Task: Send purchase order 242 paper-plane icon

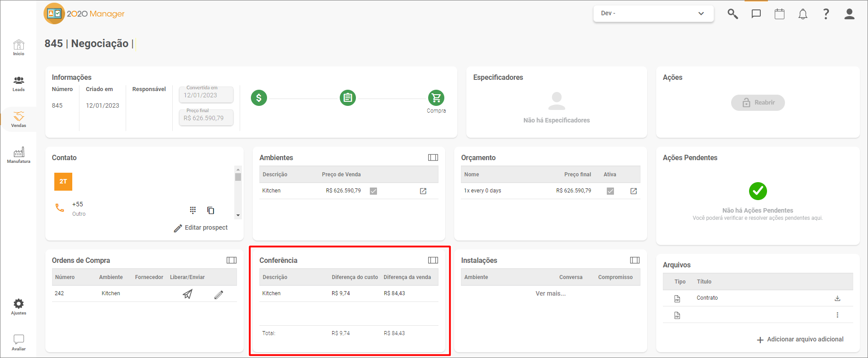Action: pos(188,294)
